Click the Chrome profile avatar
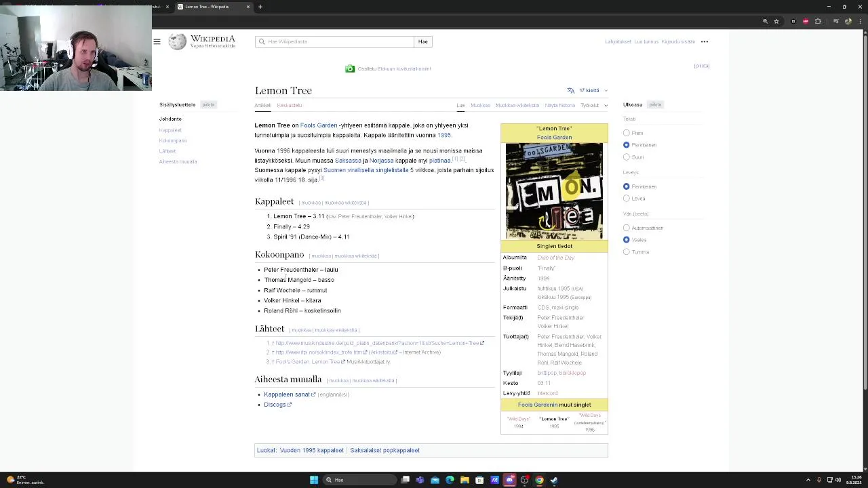This screenshot has height=488, width=868. click(848, 21)
